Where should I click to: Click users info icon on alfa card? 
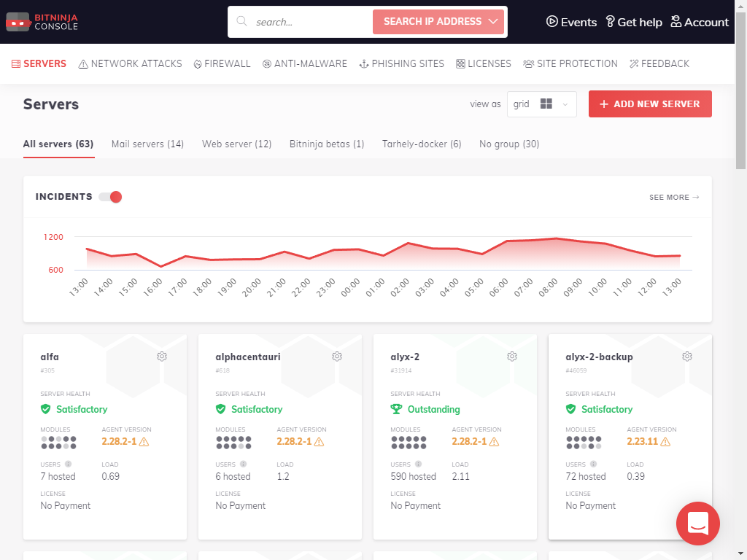tap(68, 464)
